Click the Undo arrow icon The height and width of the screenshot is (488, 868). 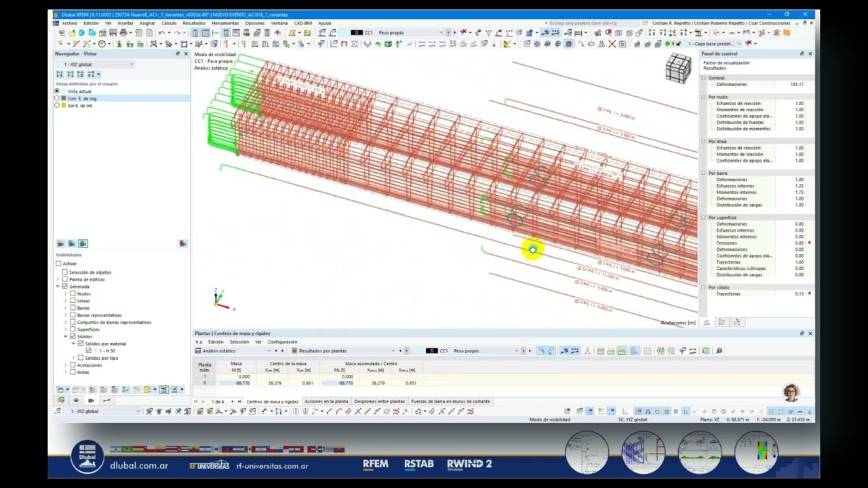161,33
